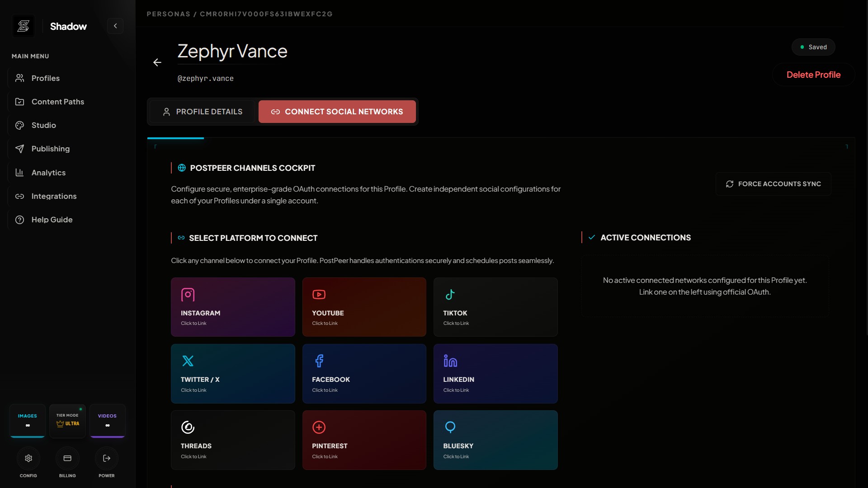Click Force Accounts Sync button

[x=773, y=184]
